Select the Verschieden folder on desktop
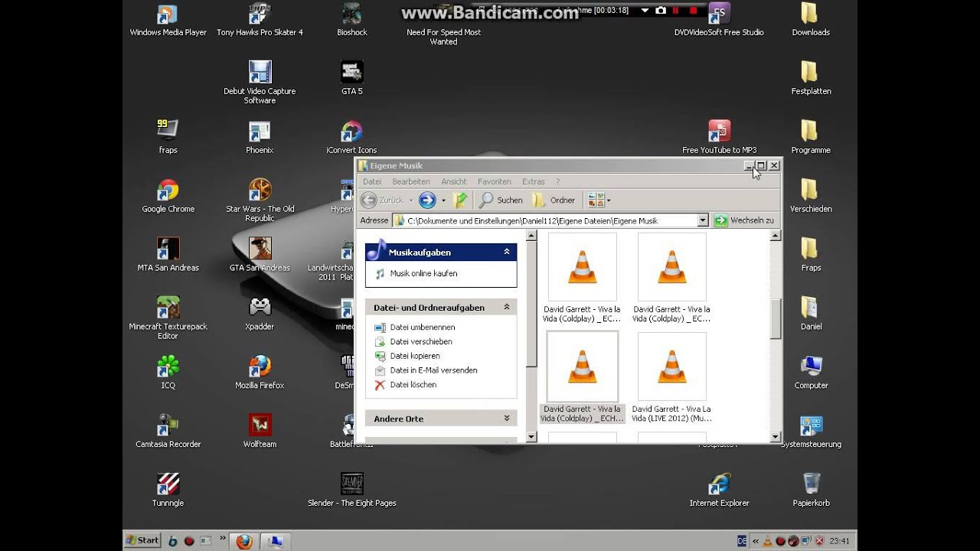980x551 pixels. [811, 196]
